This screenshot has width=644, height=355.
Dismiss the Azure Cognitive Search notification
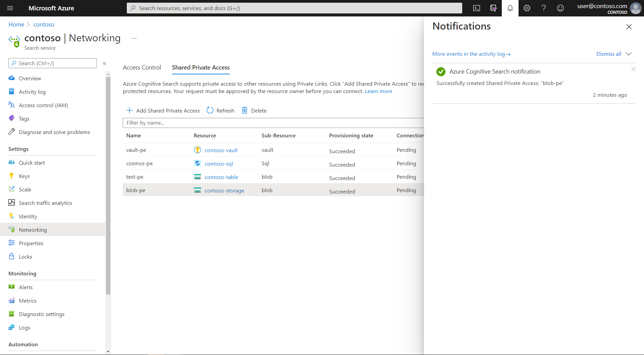[x=633, y=70]
